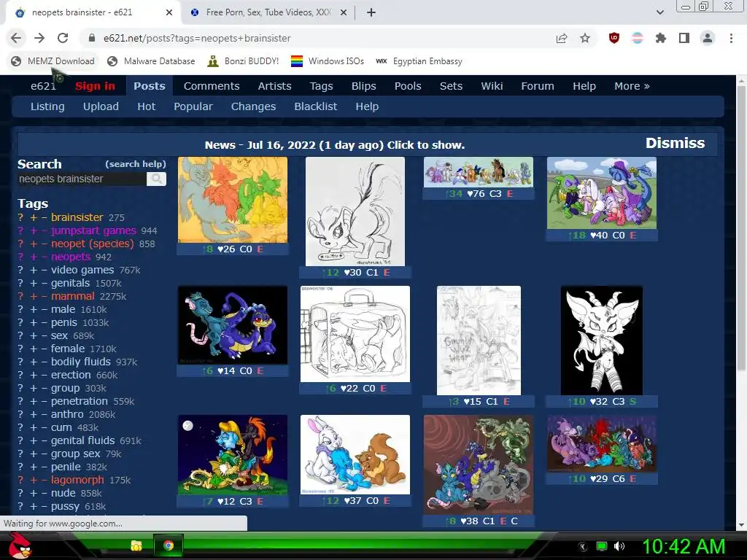The width and height of the screenshot is (747, 560).
Task: Bookmark this page with the star icon
Action: 585,38
